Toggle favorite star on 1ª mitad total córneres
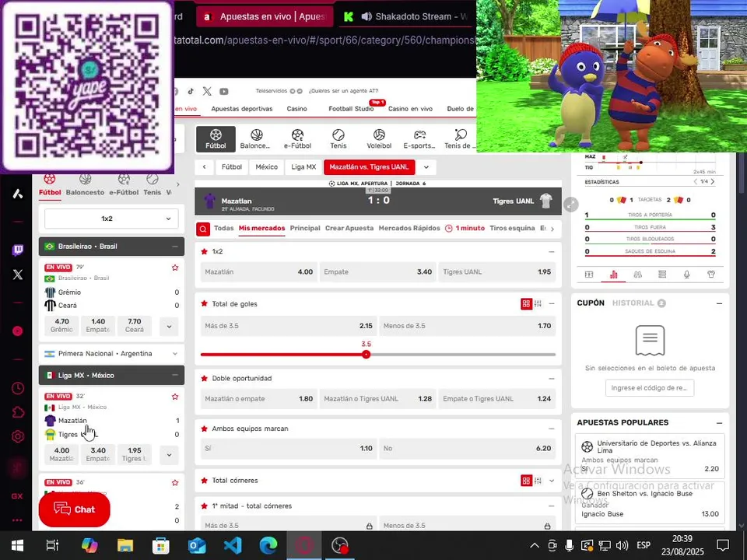The image size is (747, 560). click(205, 506)
